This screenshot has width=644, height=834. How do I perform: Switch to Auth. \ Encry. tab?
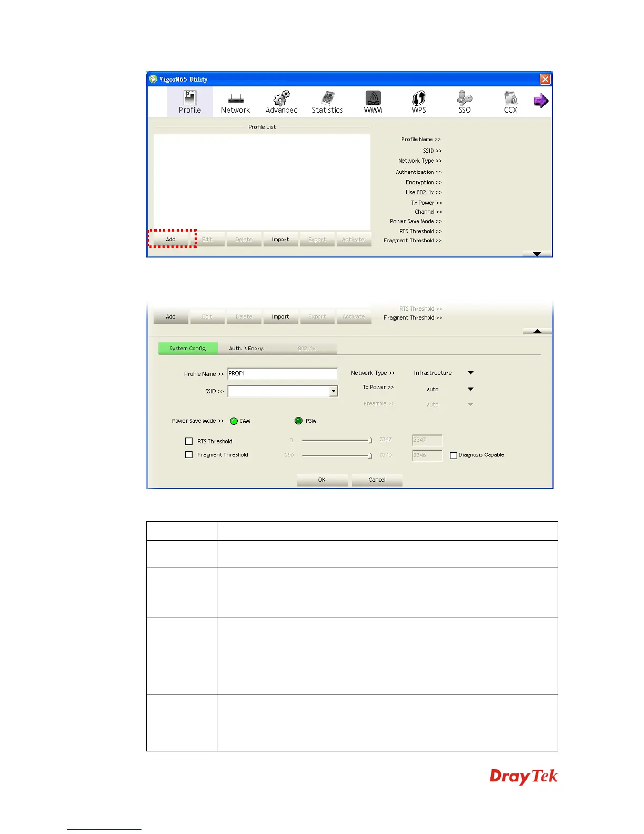coord(247,348)
